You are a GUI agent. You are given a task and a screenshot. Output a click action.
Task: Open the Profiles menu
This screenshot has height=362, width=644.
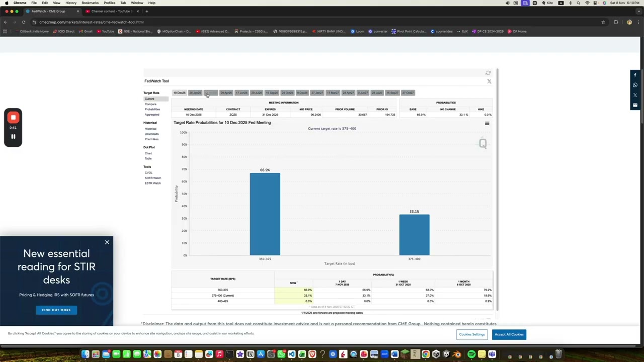click(109, 3)
